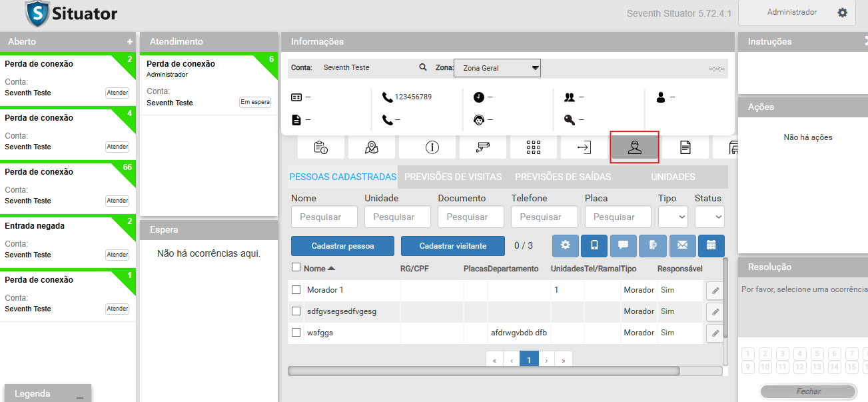
Task: Open the blue calendar icon button
Action: click(711, 245)
